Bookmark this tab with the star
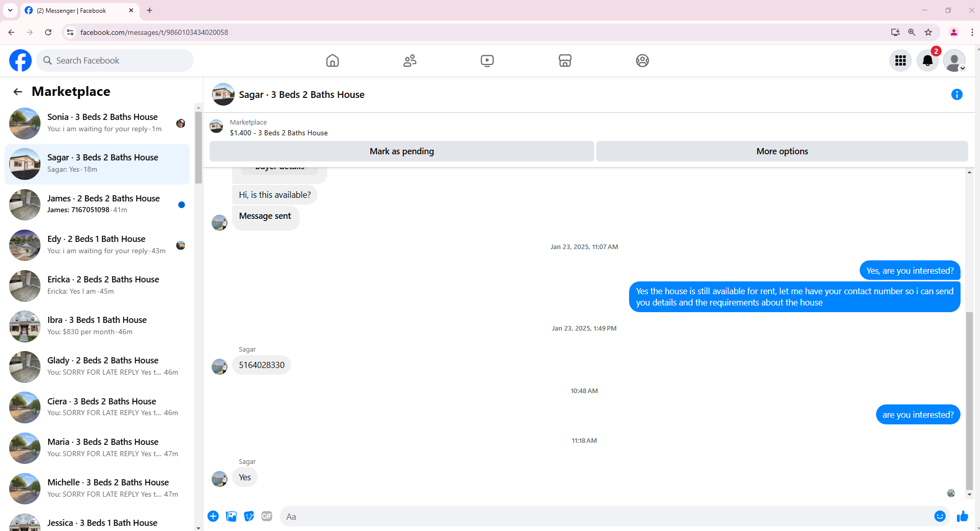 click(928, 32)
